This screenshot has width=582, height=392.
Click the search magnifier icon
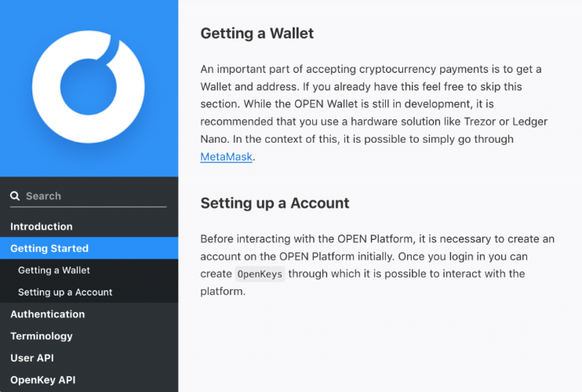(x=15, y=196)
